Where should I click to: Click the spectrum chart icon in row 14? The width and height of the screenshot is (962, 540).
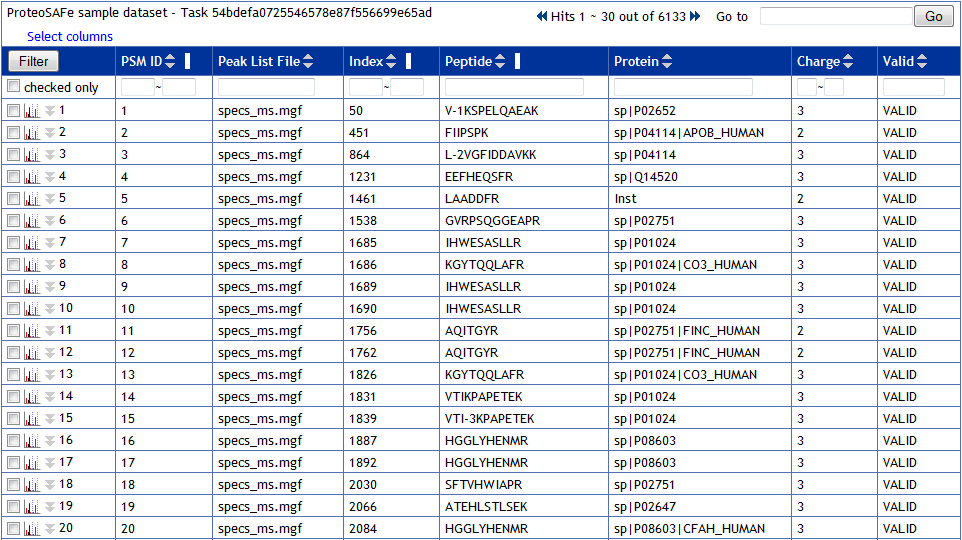[32, 397]
